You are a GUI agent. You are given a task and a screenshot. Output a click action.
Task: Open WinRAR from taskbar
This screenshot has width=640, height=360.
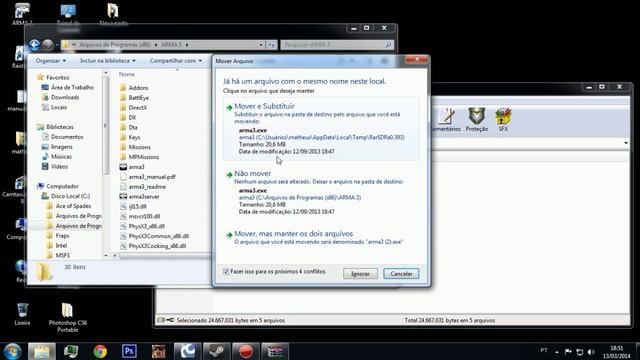(275, 351)
